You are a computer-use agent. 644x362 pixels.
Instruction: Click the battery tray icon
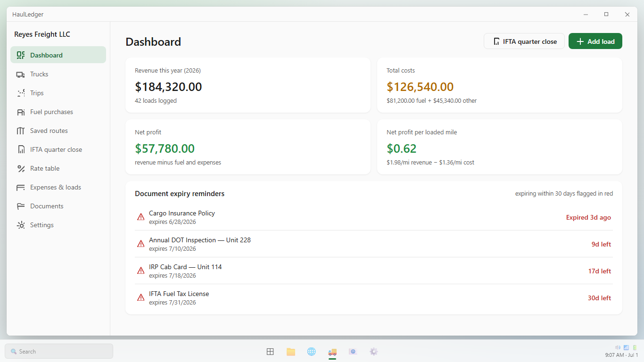click(x=635, y=347)
